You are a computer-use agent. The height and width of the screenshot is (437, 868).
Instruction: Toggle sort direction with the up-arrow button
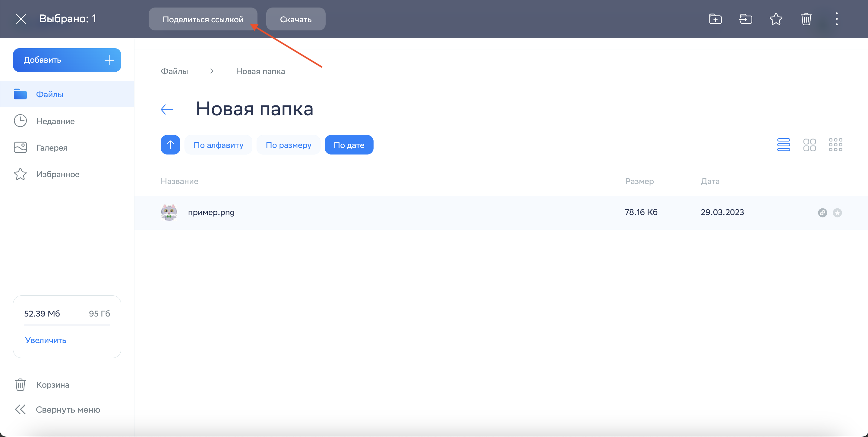coord(171,145)
